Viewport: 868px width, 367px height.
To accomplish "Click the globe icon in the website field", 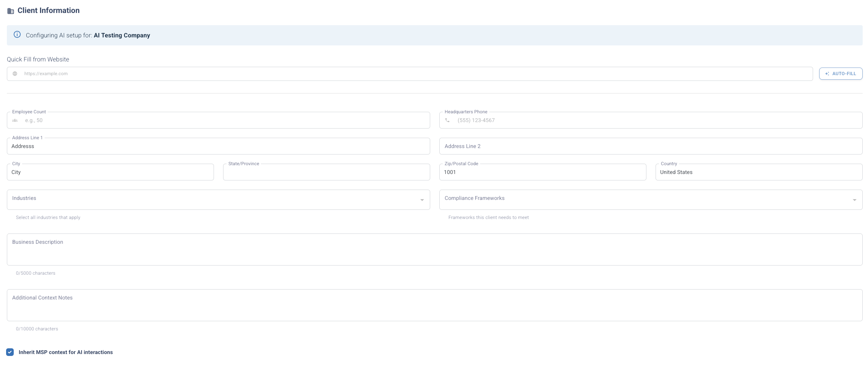I will (x=15, y=74).
